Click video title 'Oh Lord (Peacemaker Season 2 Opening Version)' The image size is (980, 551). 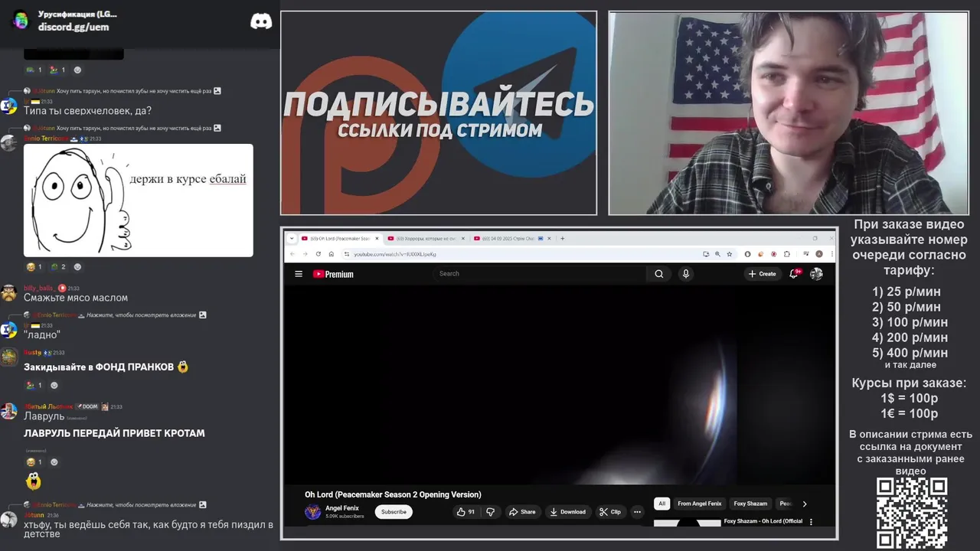[x=393, y=494]
